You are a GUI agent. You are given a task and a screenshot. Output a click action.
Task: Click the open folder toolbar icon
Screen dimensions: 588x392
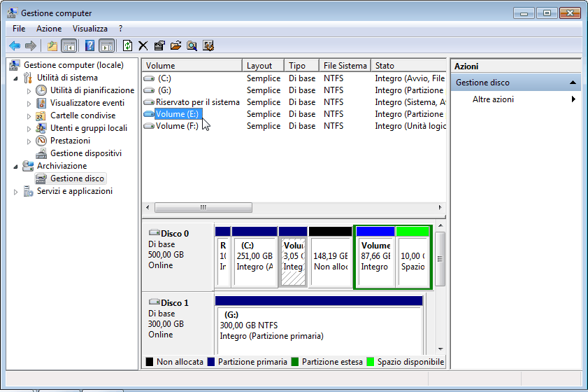175,45
